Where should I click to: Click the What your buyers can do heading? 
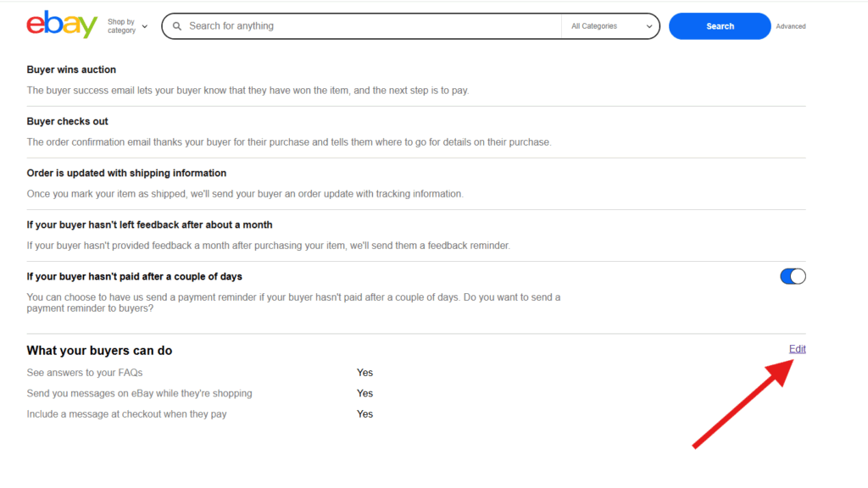pos(99,351)
